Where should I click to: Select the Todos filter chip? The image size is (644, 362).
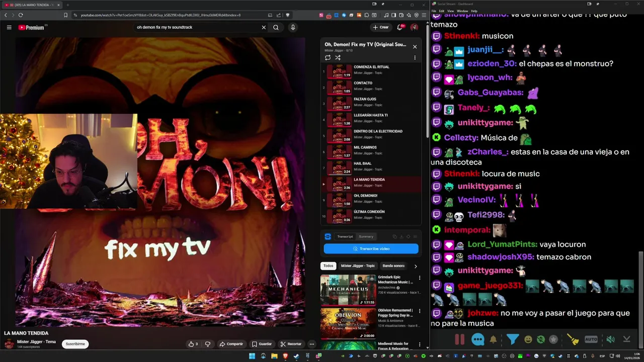[328, 266]
